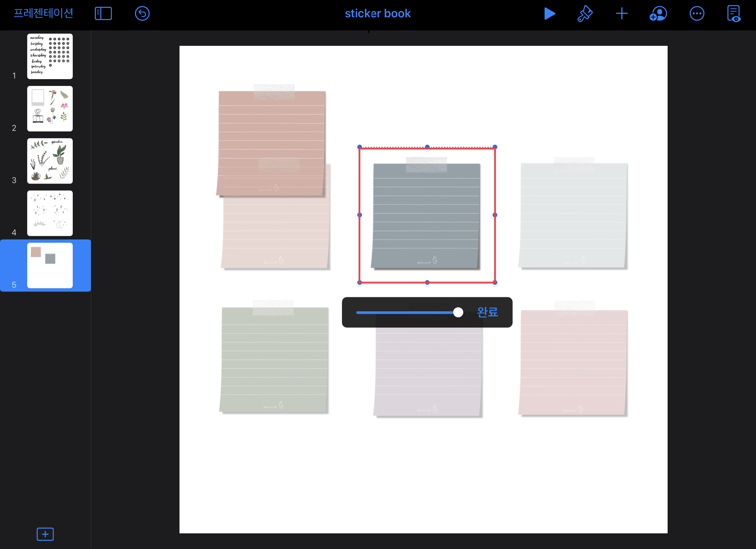Play the slideshow presentation
The width and height of the screenshot is (756, 549).
pos(549,14)
